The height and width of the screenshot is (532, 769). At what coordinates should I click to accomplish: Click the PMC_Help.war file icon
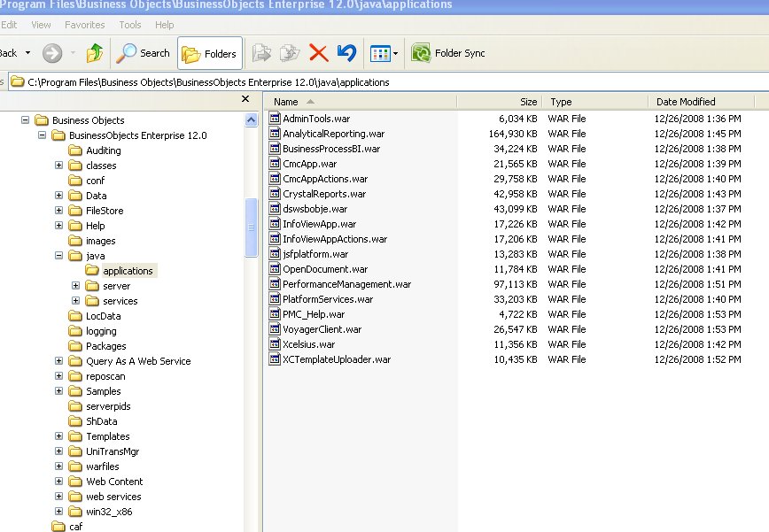(x=275, y=313)
